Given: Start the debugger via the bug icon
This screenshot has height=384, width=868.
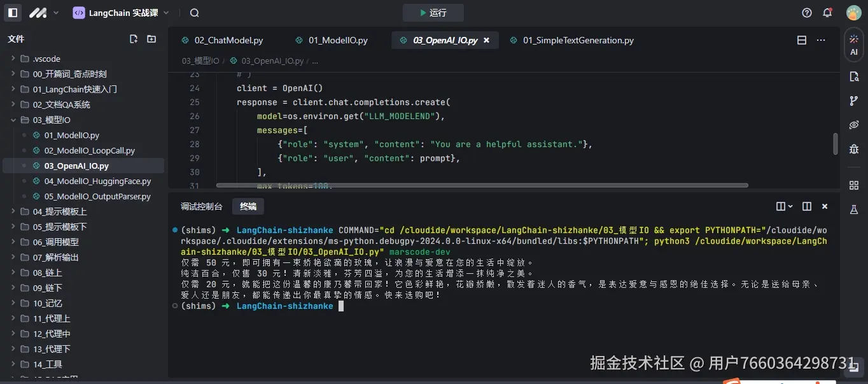Looking at the screenshot, I should coord(853,148).
